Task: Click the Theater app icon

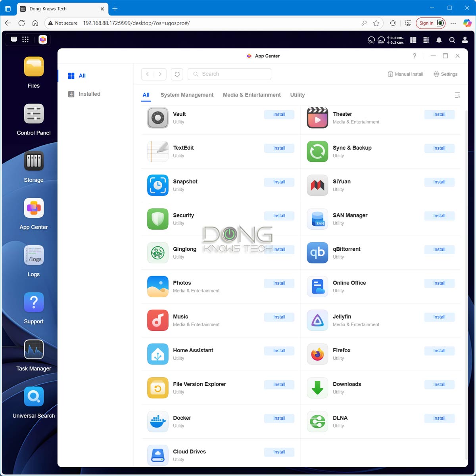Action: tap(318, 118)
